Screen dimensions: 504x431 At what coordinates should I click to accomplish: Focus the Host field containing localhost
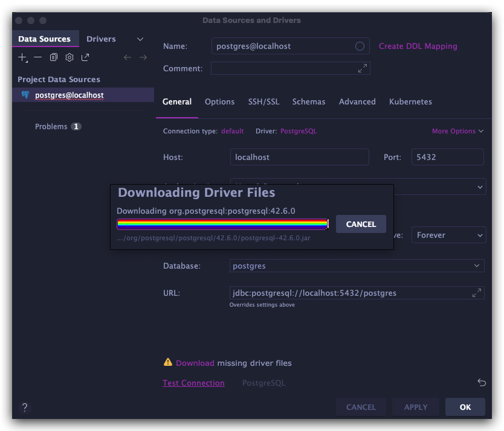click(x=299, y=157)
